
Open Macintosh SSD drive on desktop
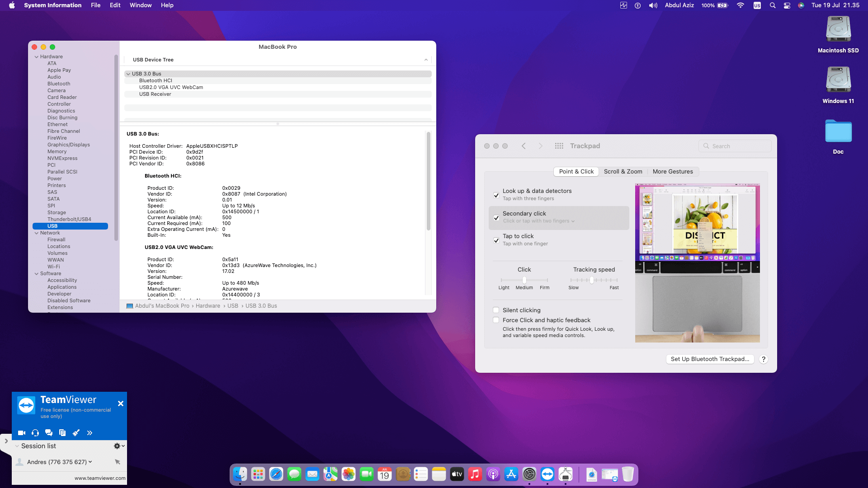click(x=838, y=35)
